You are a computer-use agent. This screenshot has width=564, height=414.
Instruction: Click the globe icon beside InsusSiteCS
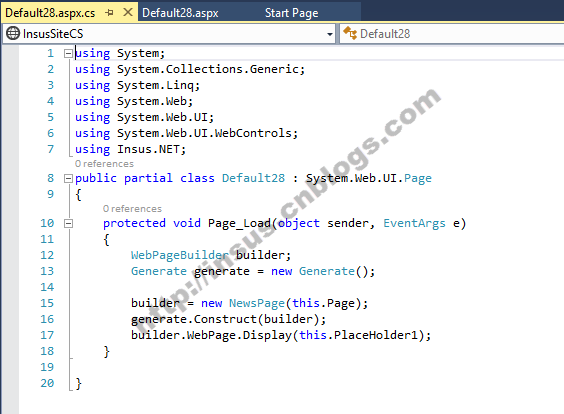click(x=13, y=33)
